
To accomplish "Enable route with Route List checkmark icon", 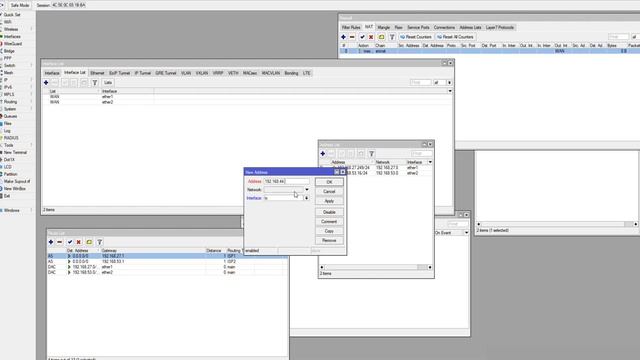I will tap(70, 242).
